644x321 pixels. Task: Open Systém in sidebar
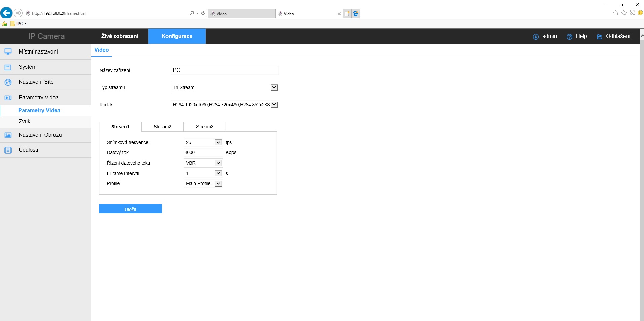45,67
